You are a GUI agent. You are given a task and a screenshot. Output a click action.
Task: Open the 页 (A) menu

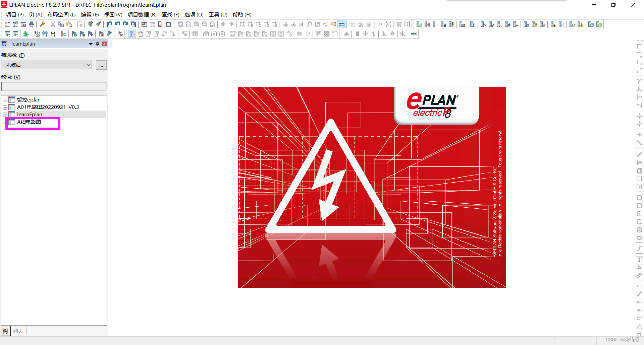pyautogui.click(x=36, y=15)
